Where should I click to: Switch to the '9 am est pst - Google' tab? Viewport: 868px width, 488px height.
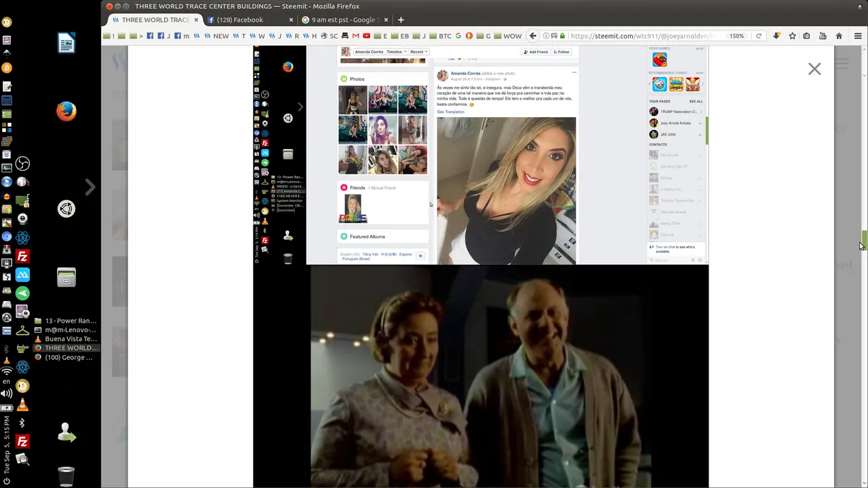point(344,20)
